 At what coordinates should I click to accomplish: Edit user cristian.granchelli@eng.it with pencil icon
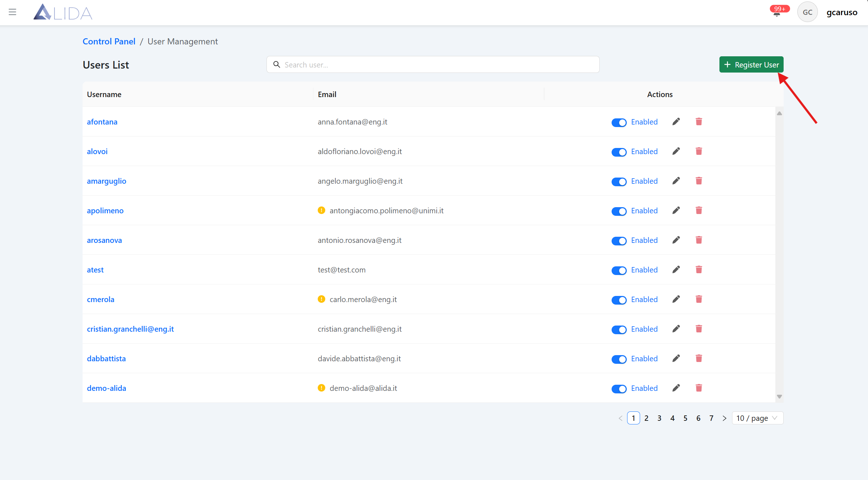(x=676, y=329)
